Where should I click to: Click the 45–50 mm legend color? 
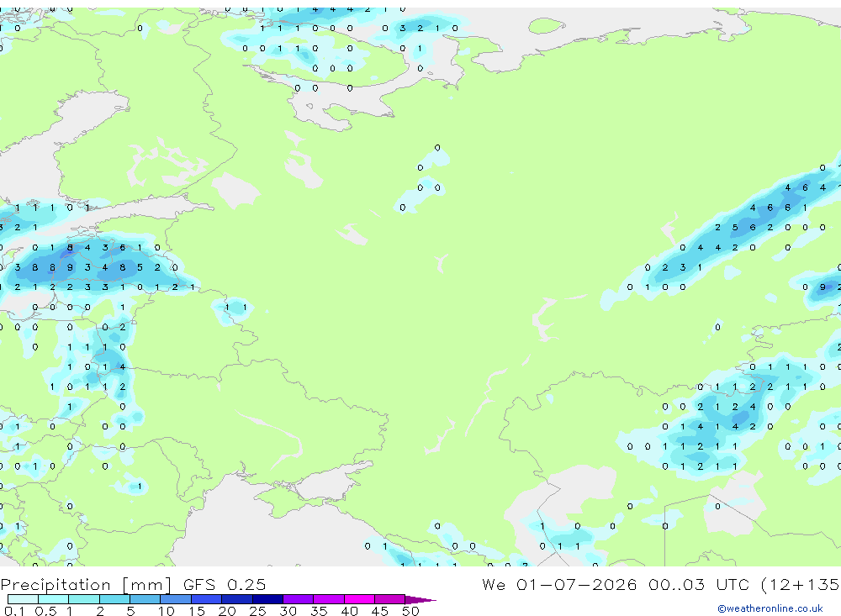(389, 599)
